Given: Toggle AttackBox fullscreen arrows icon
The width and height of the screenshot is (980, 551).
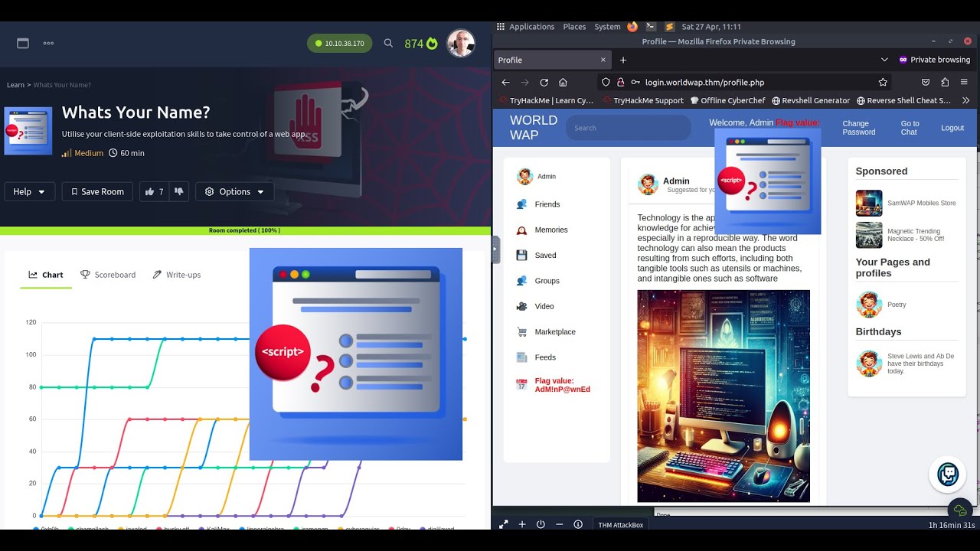Looking at the screenshot, I should pos(504,524).
